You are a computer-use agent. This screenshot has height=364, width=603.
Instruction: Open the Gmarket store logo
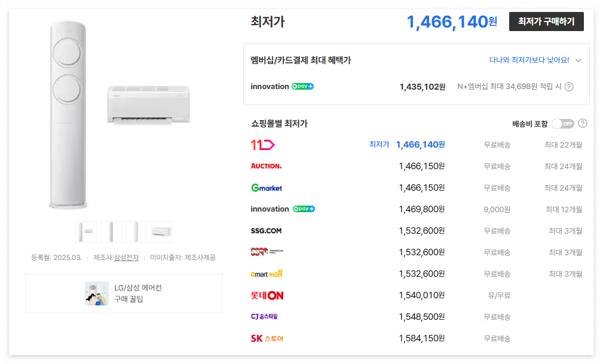coord(265,187)
